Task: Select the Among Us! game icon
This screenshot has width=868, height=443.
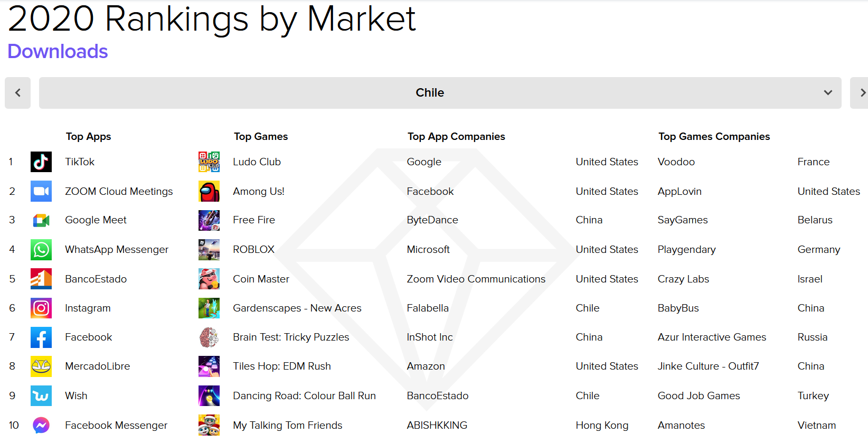Action: (x=209, y=191)
